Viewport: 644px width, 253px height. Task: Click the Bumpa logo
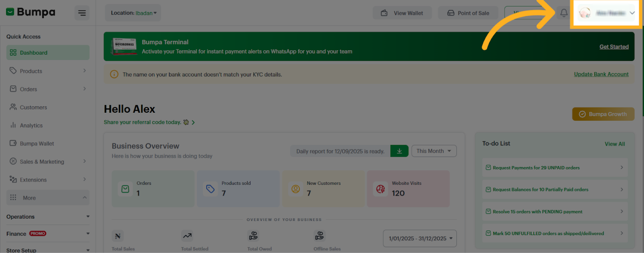pos(31,12)
